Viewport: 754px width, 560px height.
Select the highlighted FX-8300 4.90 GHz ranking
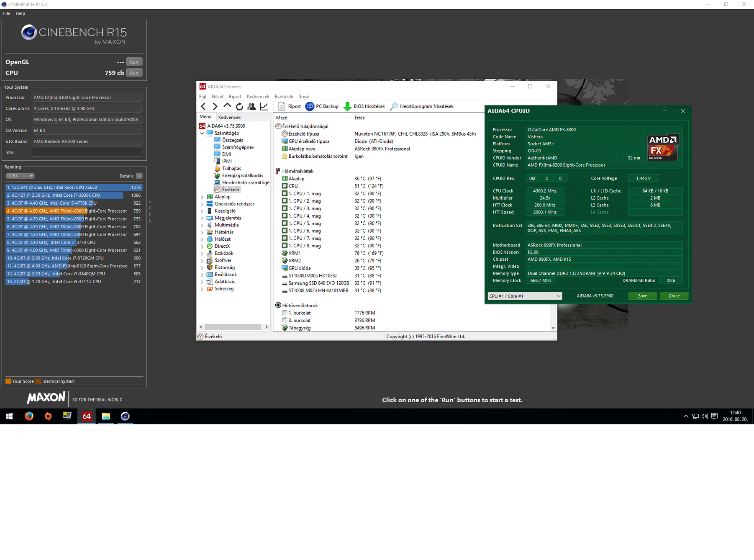click(x=74, y=211)
